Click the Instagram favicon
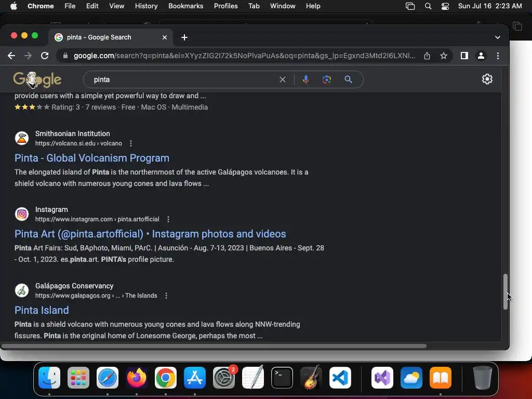 [x=22, y=214]
